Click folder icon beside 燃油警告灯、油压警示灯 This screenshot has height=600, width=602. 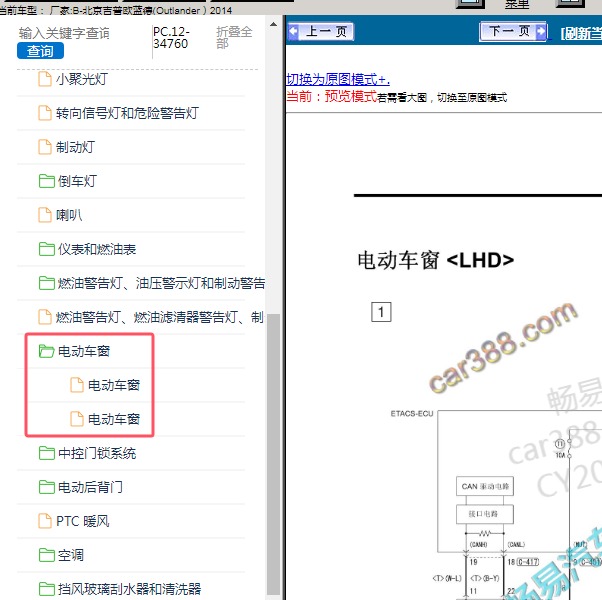pyautogui.click(x=46, y=283)
